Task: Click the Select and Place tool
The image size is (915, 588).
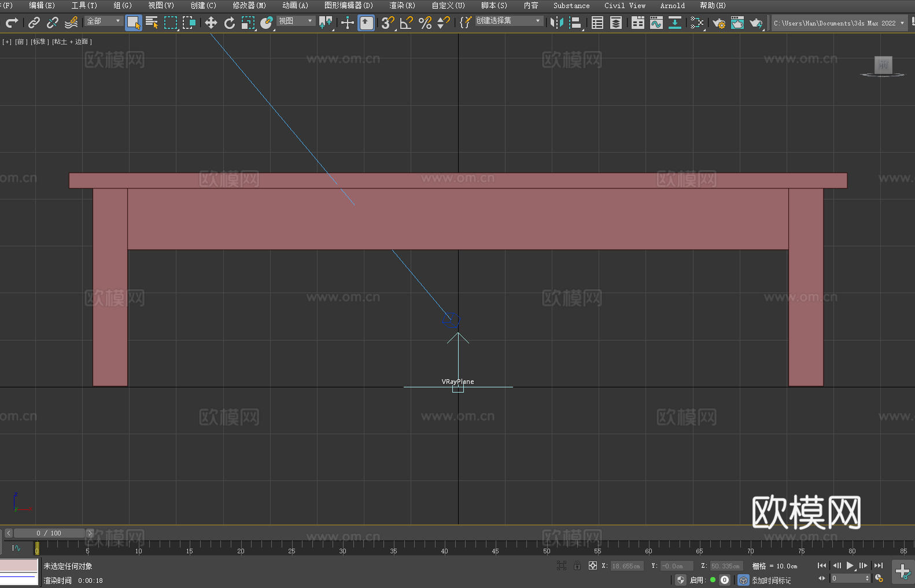Action: (267, 23)
